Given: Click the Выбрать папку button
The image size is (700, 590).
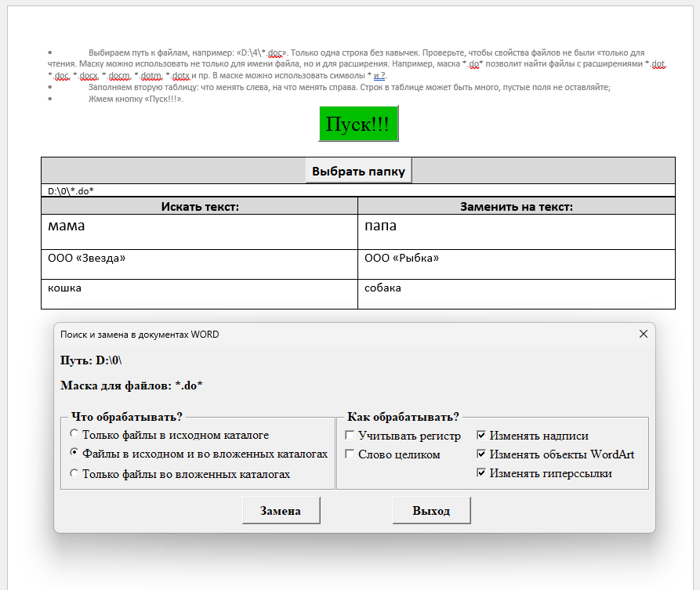Looking at the screenshot, I should (x=358, y=171).
